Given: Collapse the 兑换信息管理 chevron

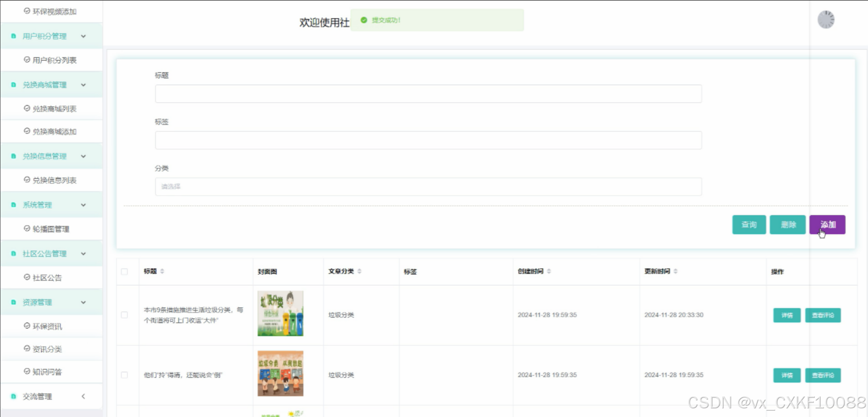Looking at the screenshot, I should [83, 156].
